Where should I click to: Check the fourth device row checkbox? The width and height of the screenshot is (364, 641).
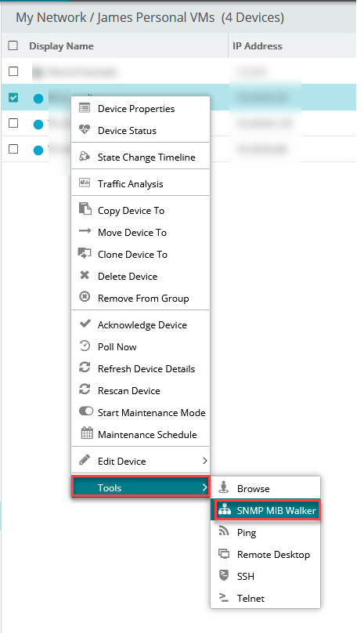click(x=13, y=149)
